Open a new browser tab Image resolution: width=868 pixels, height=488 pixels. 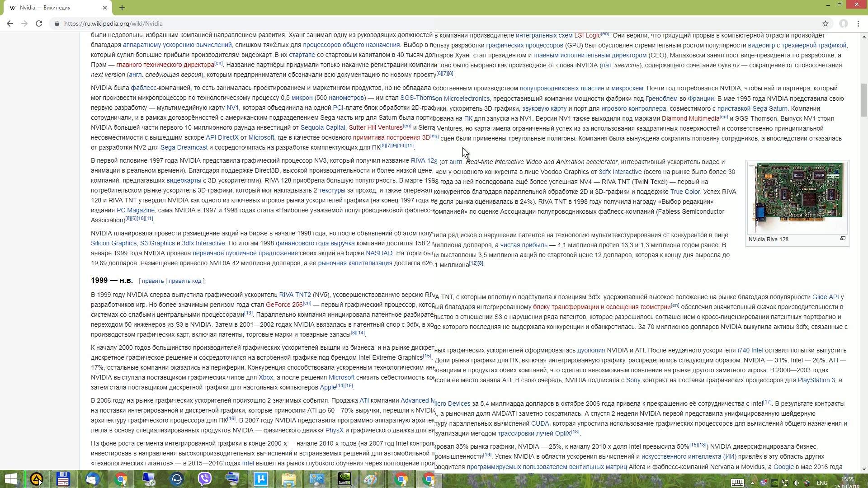(x=122, y=8)
